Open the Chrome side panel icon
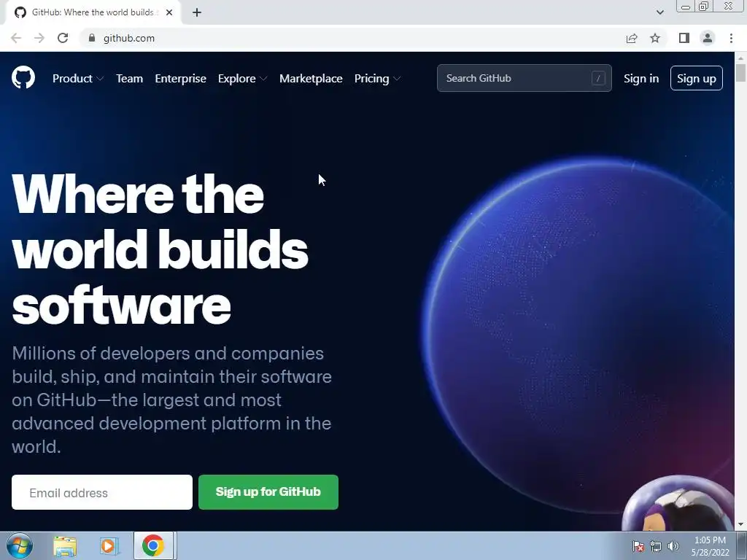 (x=684, y=38)
